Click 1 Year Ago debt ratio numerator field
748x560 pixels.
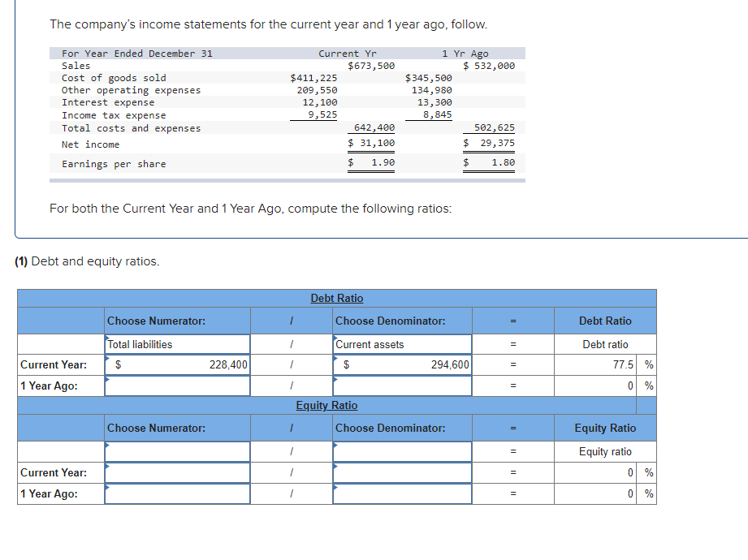178,386
